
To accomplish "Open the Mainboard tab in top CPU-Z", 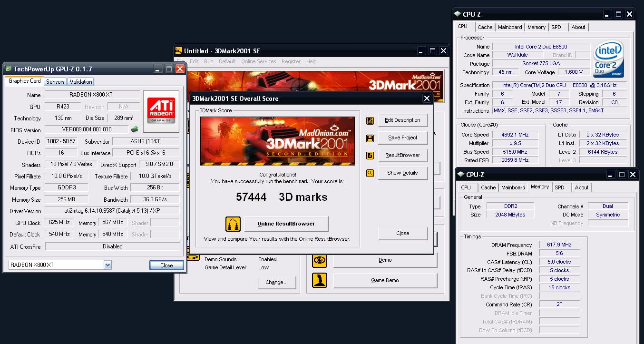I will (510, 28).
